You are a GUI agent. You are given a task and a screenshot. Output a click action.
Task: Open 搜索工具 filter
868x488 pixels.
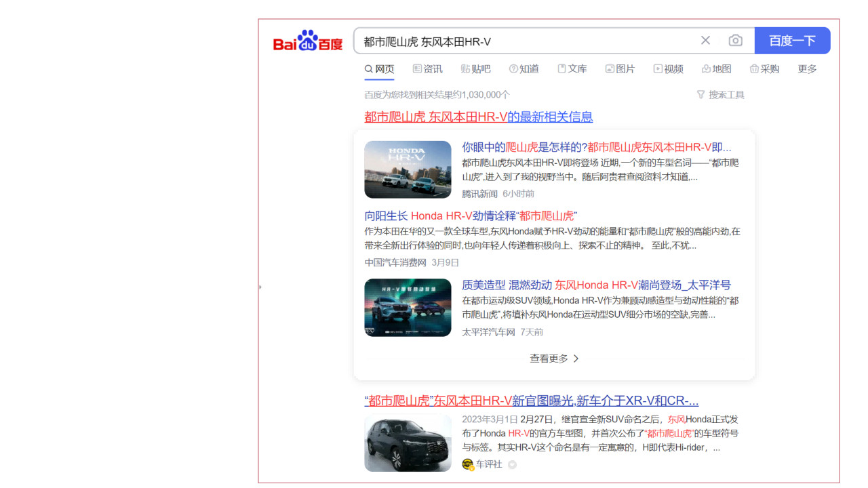[x=720, y=95]
